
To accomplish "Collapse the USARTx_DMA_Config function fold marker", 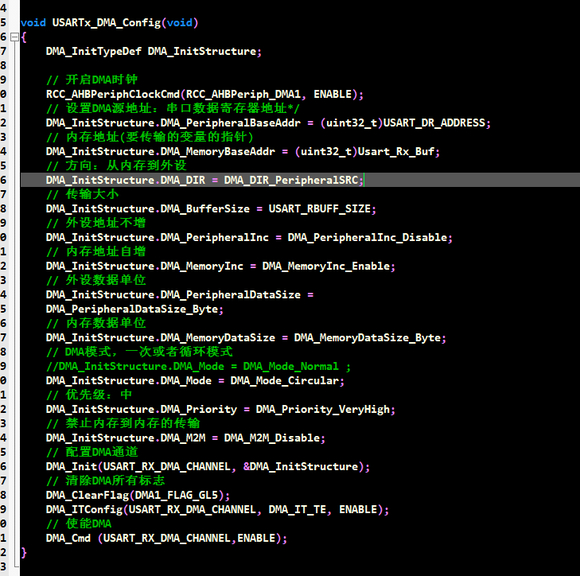I will (x=14, y=37).
